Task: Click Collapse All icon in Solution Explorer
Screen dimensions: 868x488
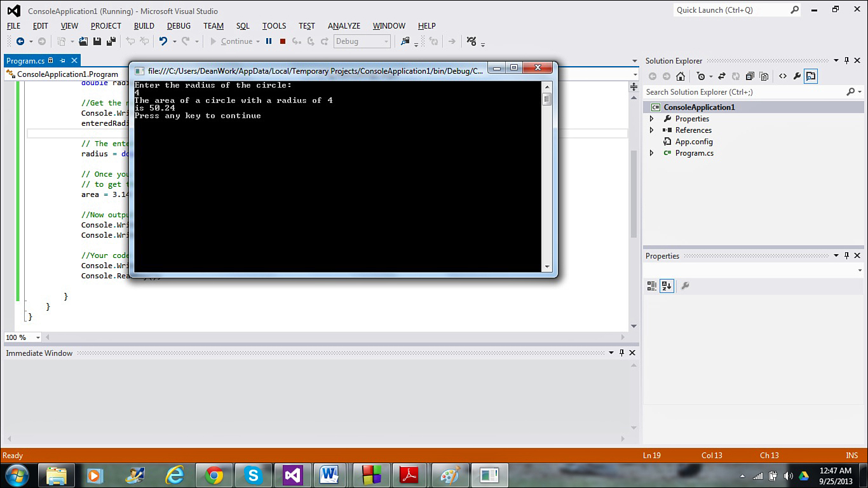Action: (x=750, y=76)
